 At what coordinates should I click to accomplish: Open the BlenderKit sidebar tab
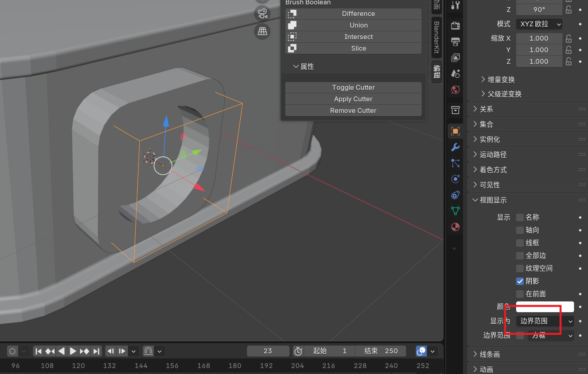point(437,37)
